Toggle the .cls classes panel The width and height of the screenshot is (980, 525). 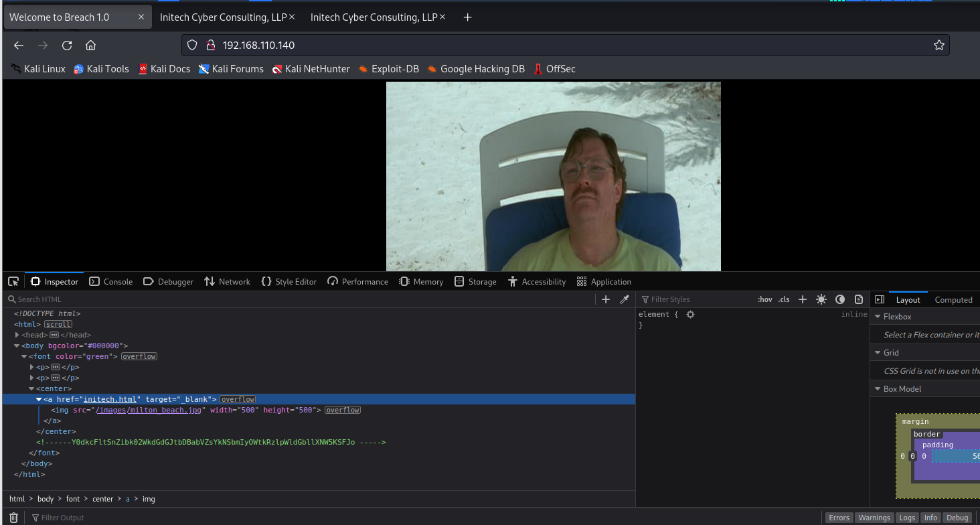click(784, 299)
